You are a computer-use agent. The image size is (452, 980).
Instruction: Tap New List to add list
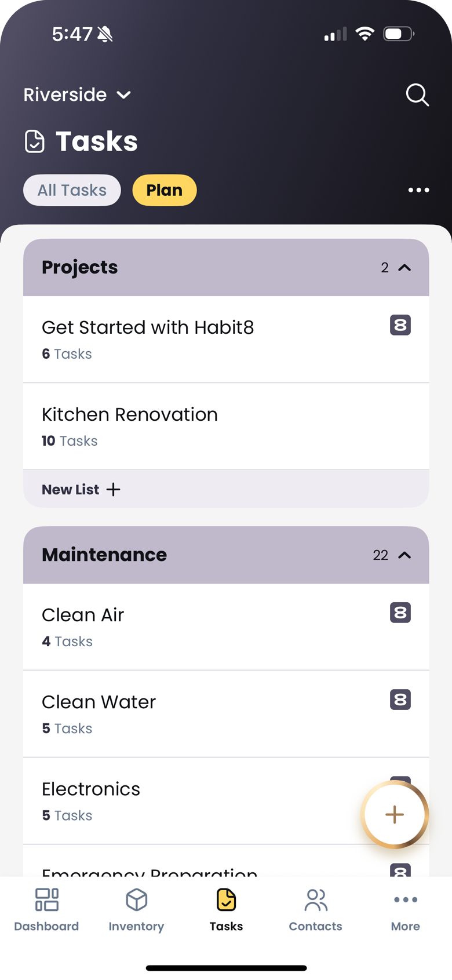81,490
